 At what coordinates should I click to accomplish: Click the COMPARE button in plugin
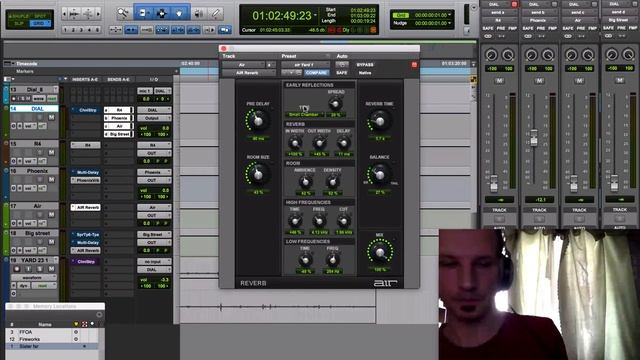316,73
